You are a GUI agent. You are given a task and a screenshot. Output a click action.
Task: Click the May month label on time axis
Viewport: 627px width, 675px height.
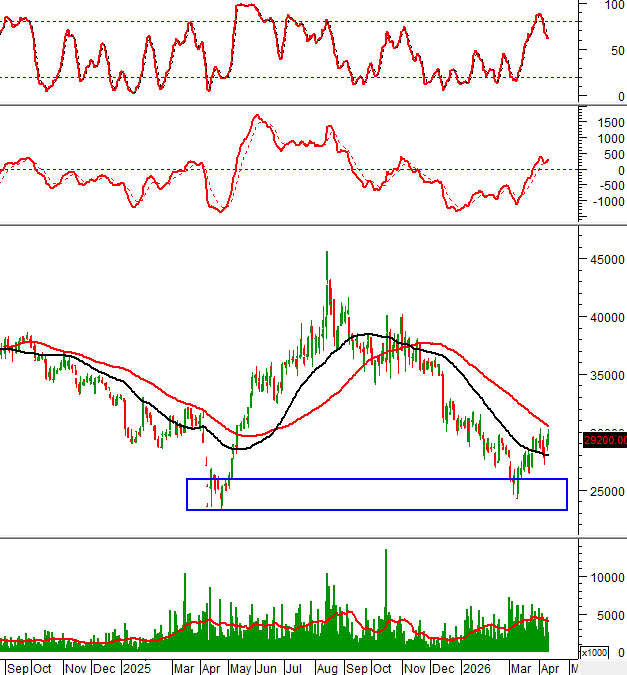tap(240, 667)
